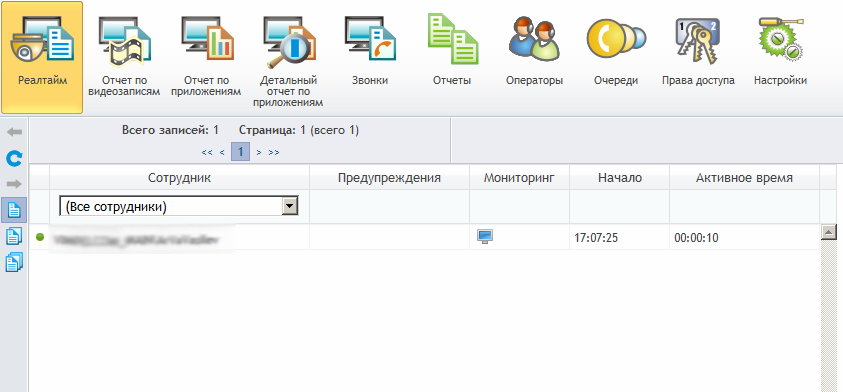Click the forward arrow in left sidebar

pos(14,184)
